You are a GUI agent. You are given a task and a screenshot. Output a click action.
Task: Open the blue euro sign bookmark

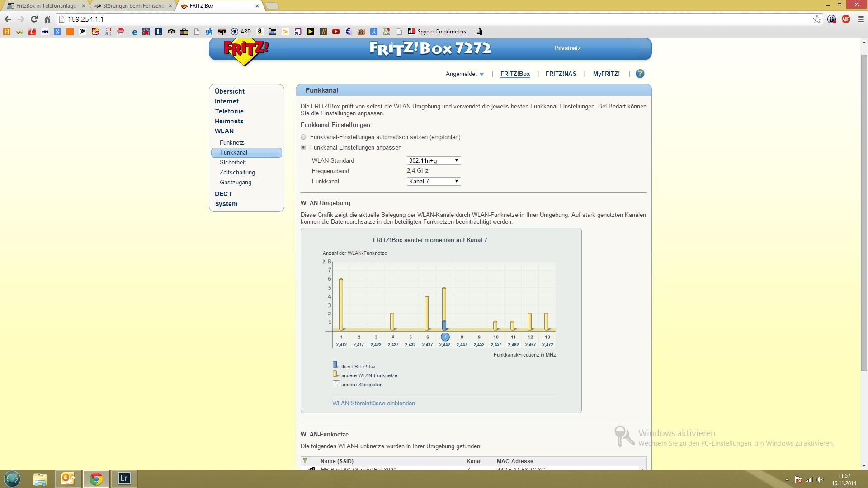(349, 32)
